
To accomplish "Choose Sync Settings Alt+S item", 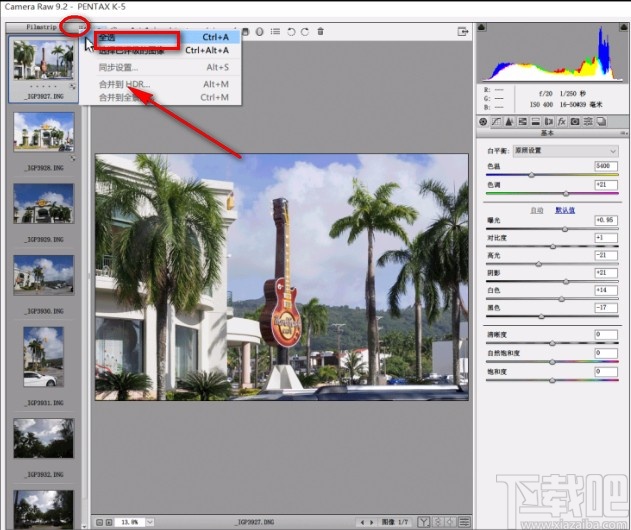I will 163,67.
